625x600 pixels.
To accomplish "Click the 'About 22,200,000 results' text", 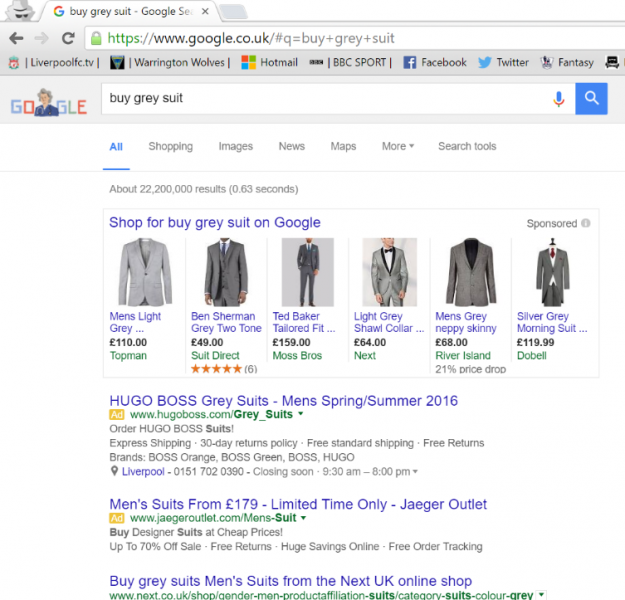I will (x=204, y=189).
